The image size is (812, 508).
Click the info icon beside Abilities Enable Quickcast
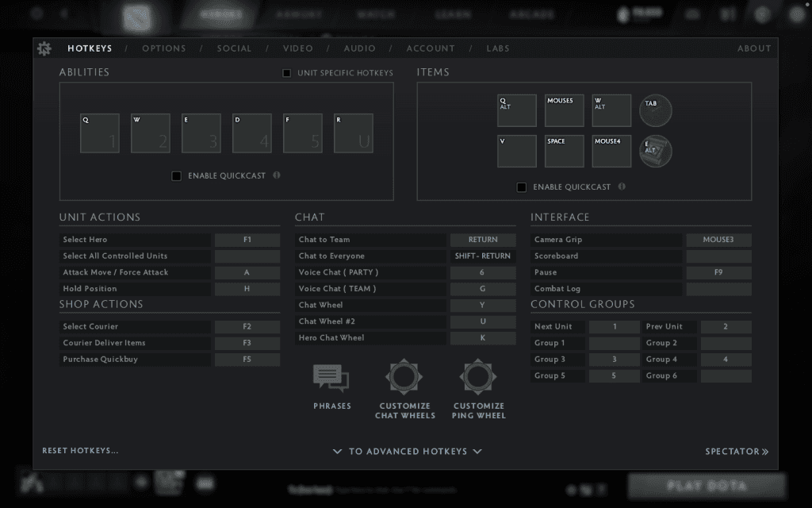(x=276, y=175)
